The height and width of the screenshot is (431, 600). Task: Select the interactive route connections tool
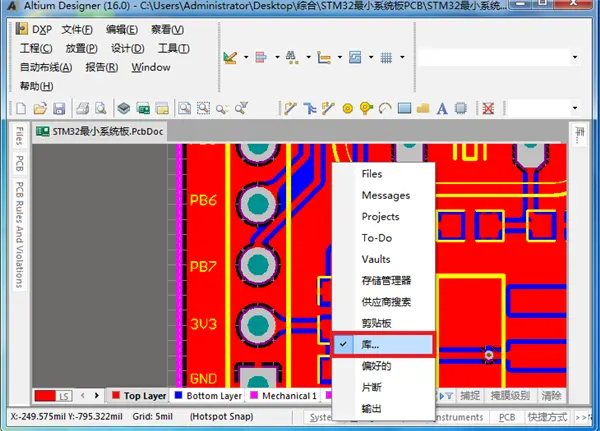(290, 108)
